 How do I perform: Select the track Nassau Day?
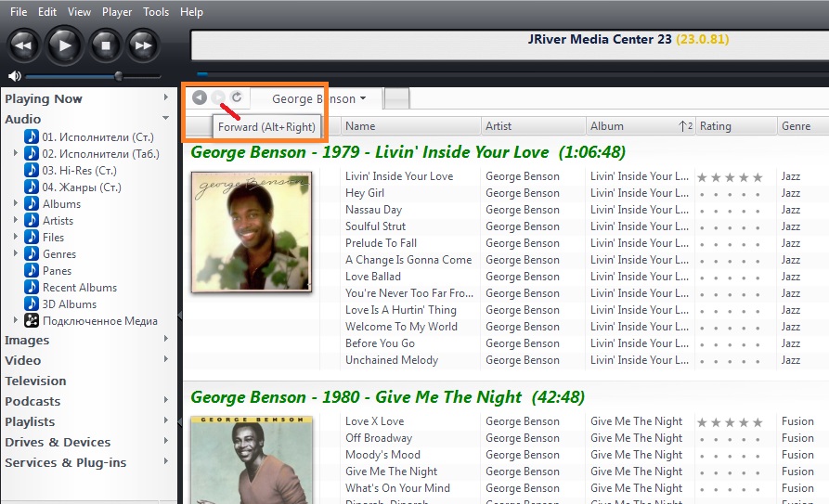(x=373, y=210)
